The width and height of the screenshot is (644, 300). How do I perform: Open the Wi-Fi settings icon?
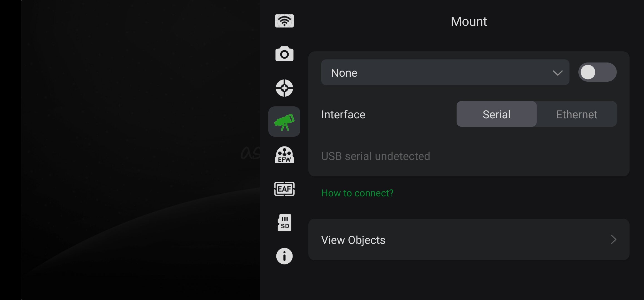pyautogui.click(x=284, y=21)
